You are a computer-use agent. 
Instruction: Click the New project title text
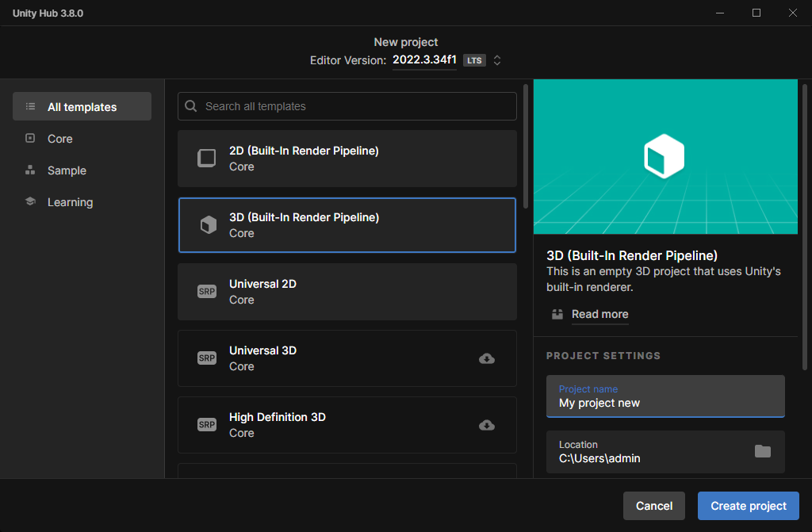406,42
